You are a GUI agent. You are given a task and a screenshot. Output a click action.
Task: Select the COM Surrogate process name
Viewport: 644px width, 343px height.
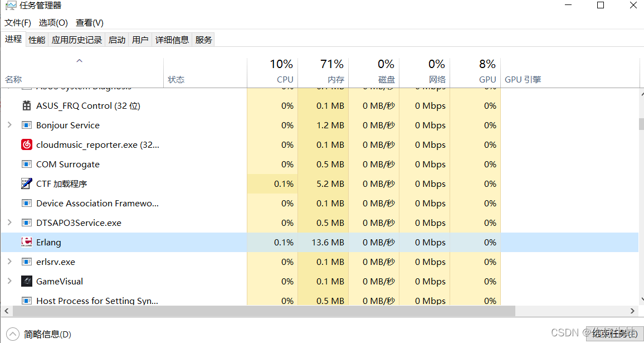68,164
